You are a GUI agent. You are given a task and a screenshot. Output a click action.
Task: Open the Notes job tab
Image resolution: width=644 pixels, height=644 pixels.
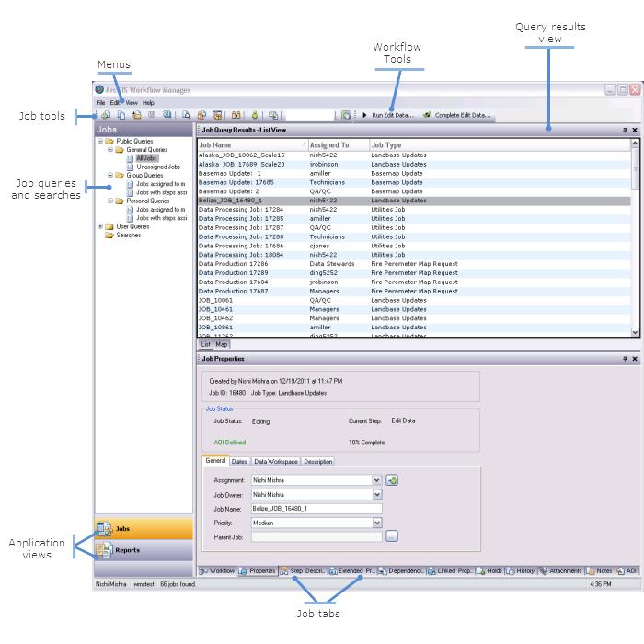click(599, 571)
